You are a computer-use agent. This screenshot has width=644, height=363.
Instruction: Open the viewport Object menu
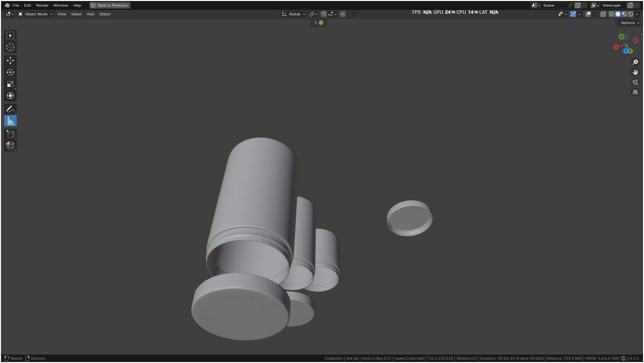click(105, 14)
